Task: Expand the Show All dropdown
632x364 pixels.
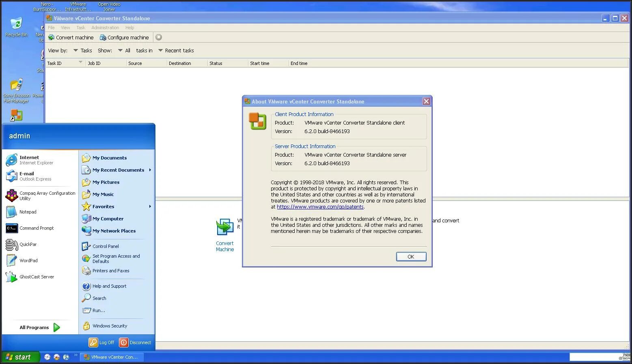Action: (x=120, y=50)
